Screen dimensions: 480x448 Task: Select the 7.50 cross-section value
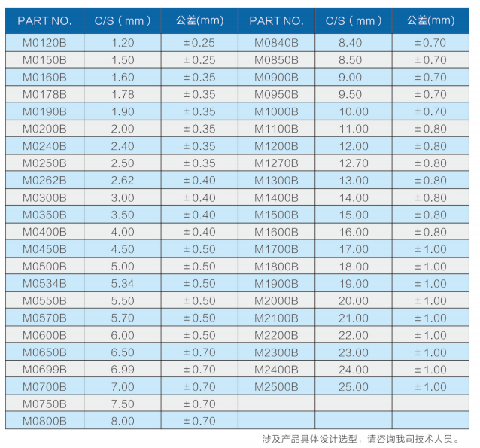coord(123,404)
